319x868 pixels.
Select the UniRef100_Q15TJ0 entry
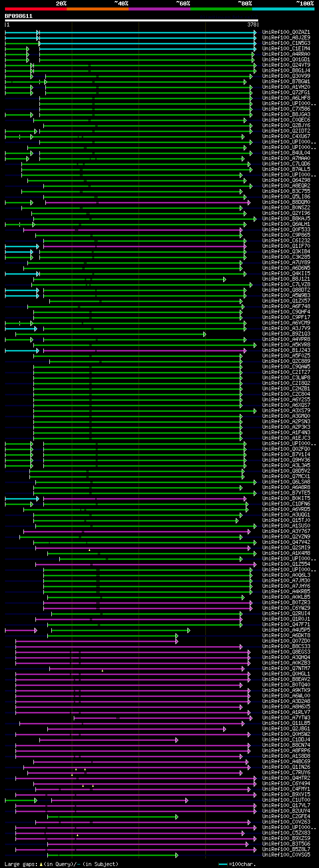[286, 520]
